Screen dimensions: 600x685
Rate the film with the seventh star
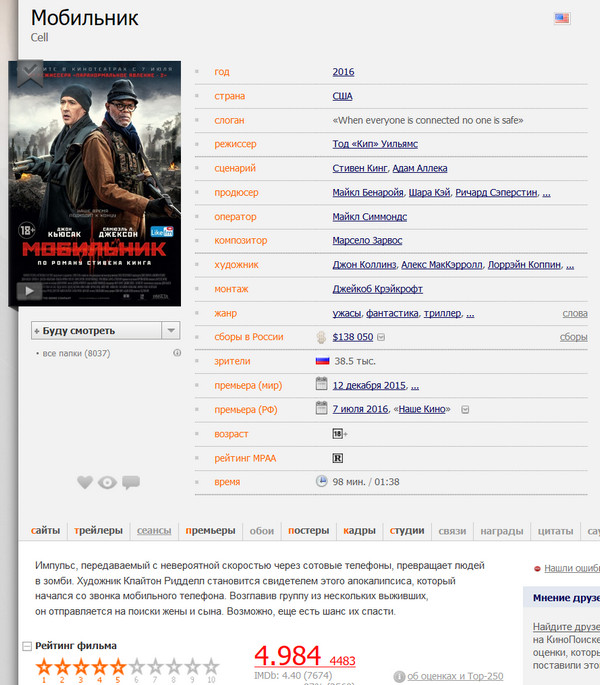[155, 666]
